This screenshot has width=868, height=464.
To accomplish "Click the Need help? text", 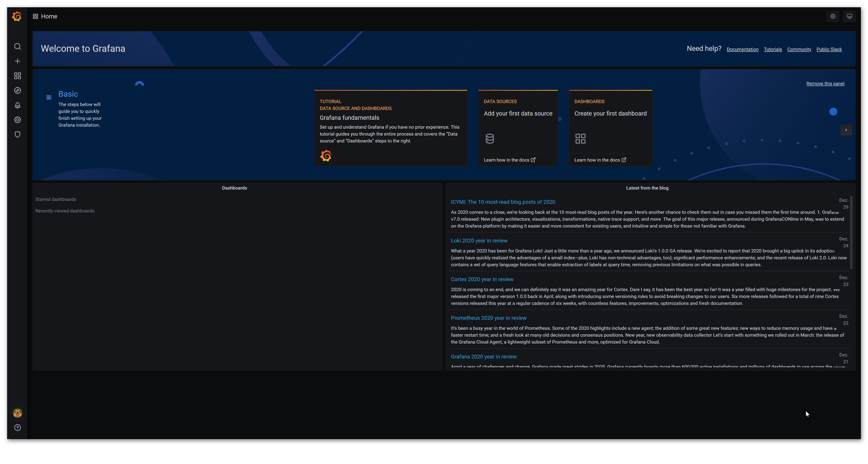I will coord(704,48).
